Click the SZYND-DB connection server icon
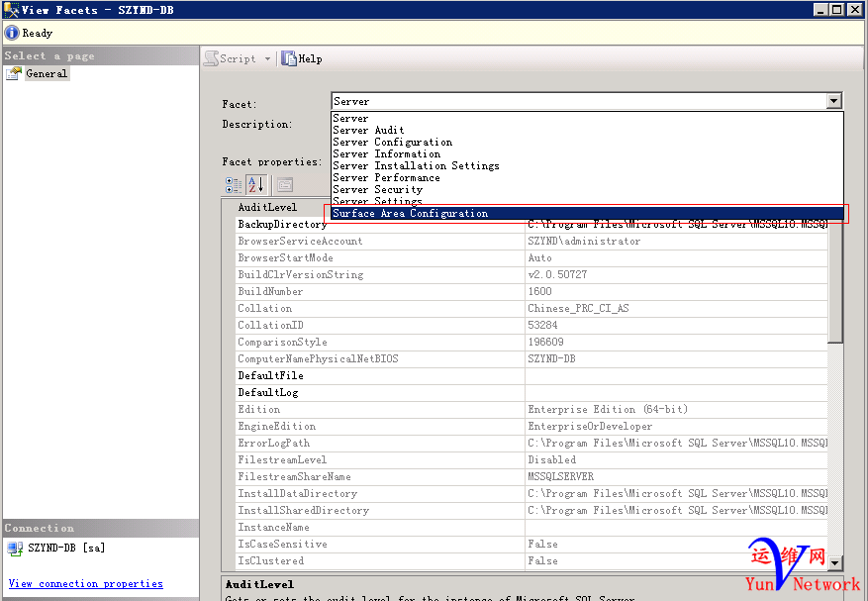 (15, 549)
